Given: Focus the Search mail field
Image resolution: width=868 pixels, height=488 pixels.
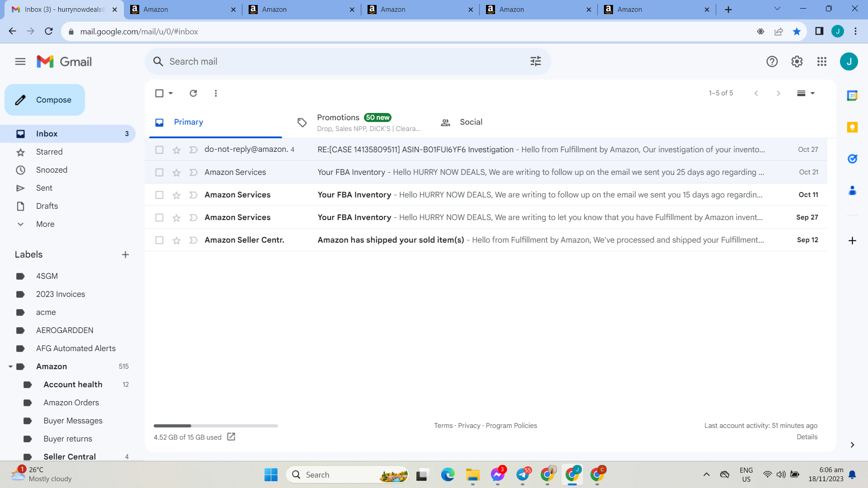Looking at the screenshot, I should pos(348,61).
